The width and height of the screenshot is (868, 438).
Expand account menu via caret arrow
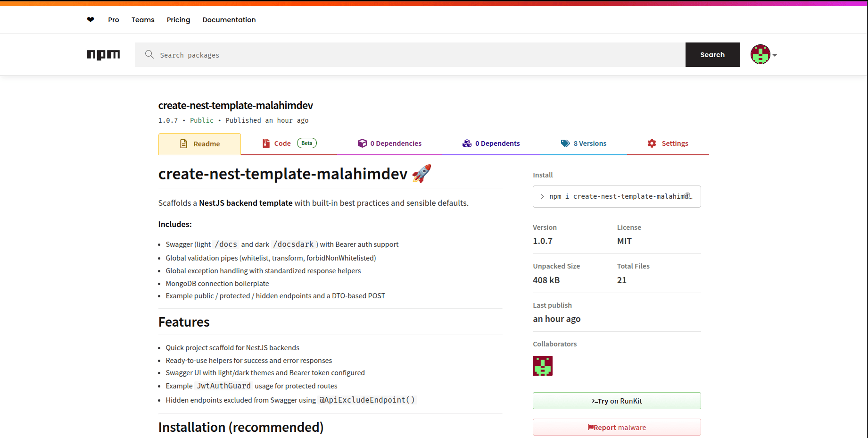pyautogui.click(x=775, y=55)
